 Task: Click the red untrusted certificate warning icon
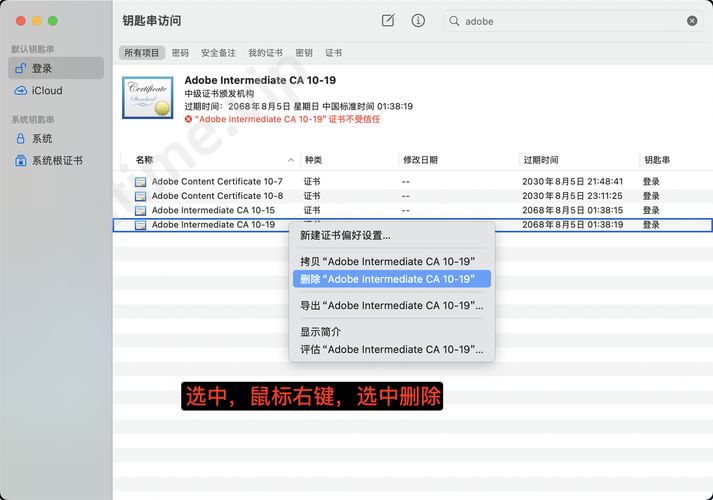click(x=188, y=119)
